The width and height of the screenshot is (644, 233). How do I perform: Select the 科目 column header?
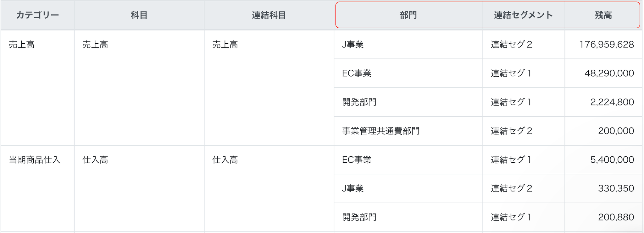click(x=139, y=15)
